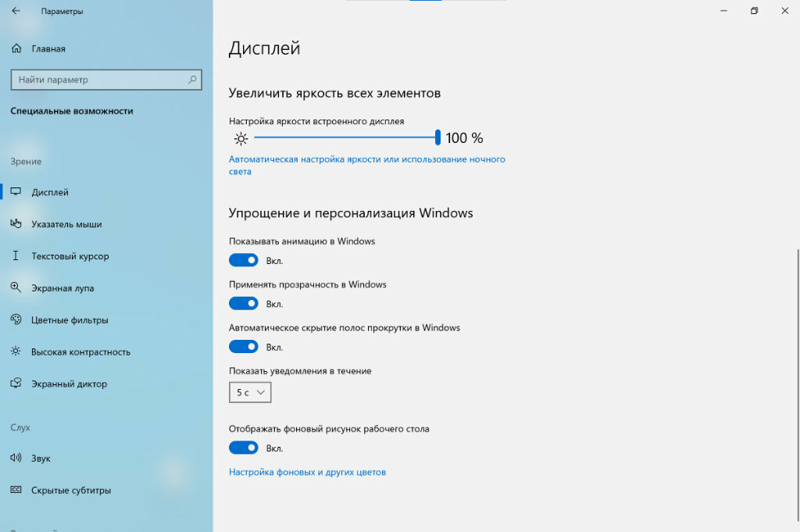Expand the notification duration 5 с dropdown
800x532 pixels.
(250, 392)
